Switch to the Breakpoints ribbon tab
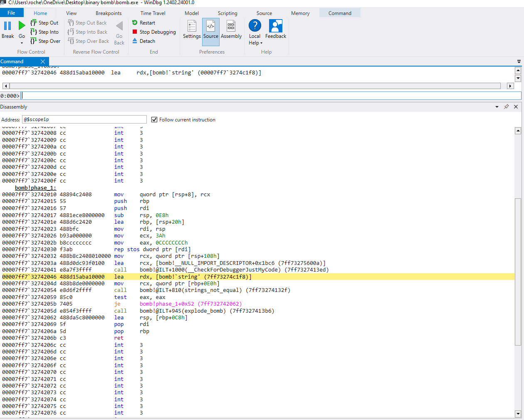This screenshot has width=524, height=420. coord(109,13)
